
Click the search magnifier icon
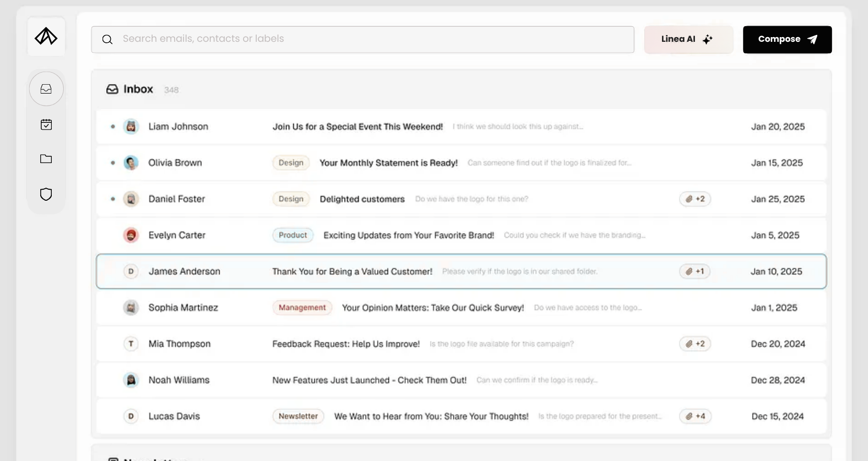pyautogui.click(x=107, y=39)
